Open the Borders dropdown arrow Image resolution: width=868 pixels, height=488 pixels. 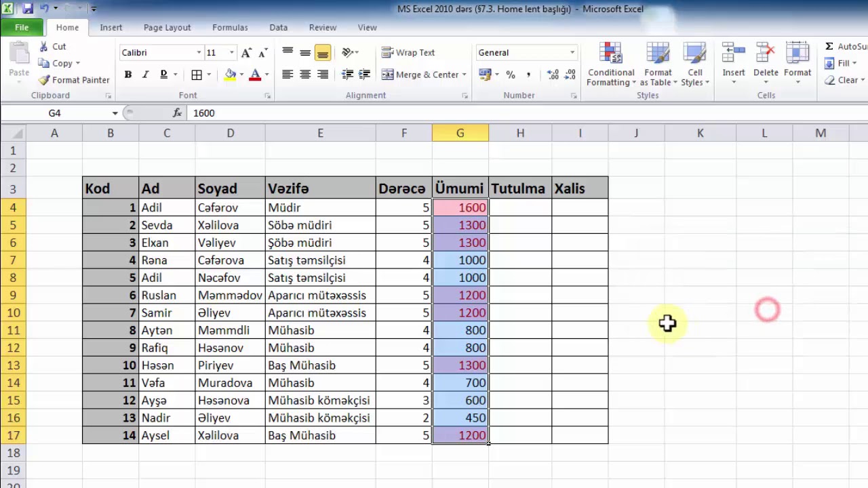(x=208, y=75)
